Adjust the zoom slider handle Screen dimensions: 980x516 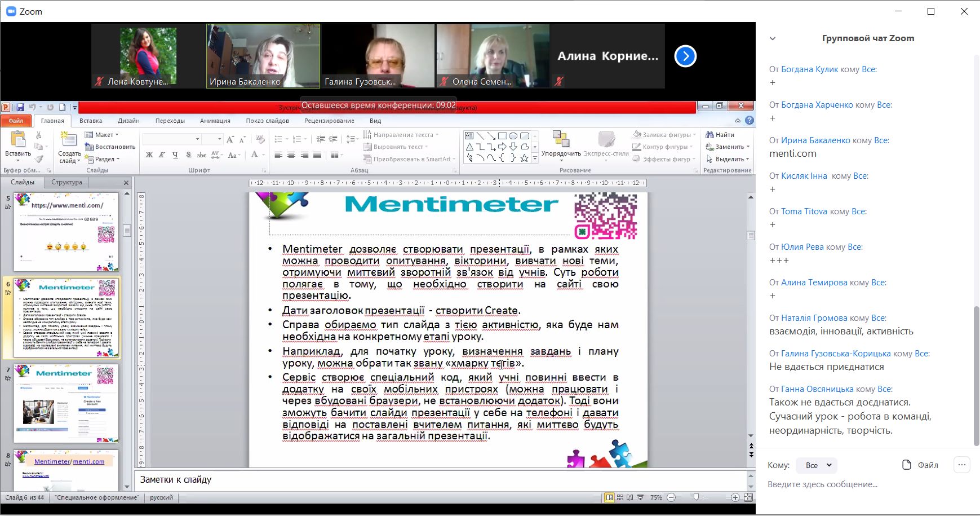coord(697,497)
